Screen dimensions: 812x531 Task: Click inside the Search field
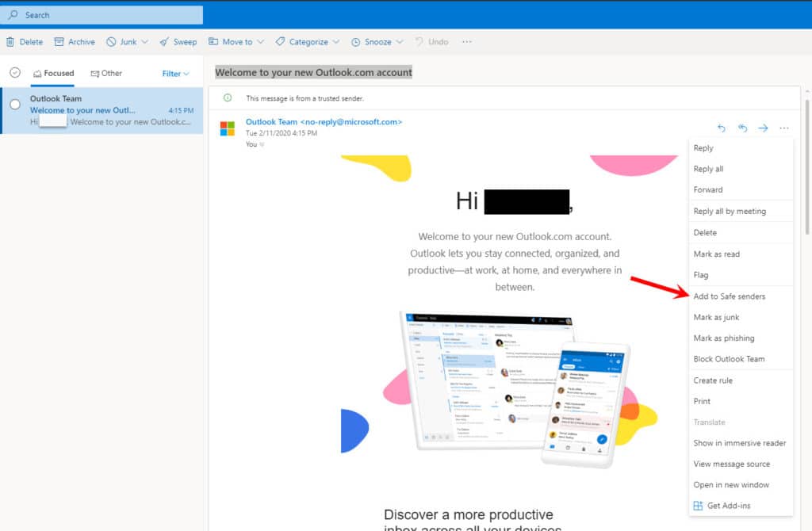pyautogui.click(x=101, y=14)
